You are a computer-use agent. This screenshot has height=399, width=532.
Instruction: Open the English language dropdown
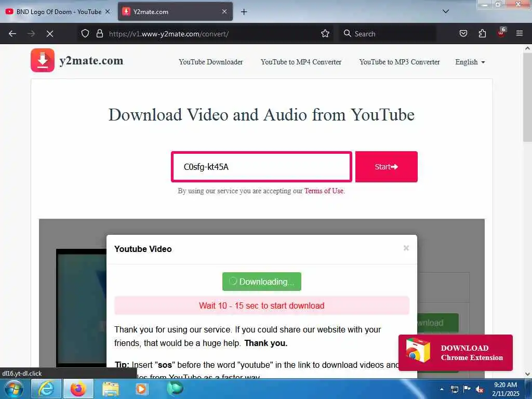pyautogui.click(x=470, y=62)
